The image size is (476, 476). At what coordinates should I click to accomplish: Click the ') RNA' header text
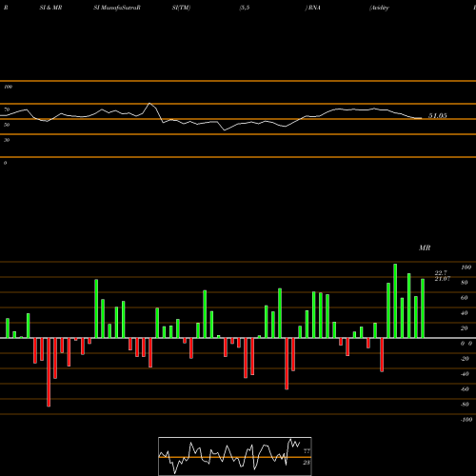(x=313, y=8)
